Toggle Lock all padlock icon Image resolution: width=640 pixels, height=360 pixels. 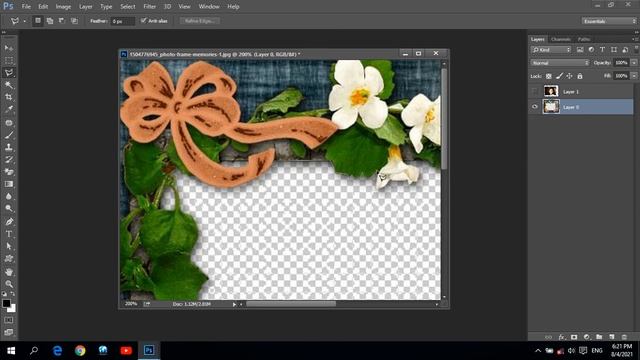(580, 76)
